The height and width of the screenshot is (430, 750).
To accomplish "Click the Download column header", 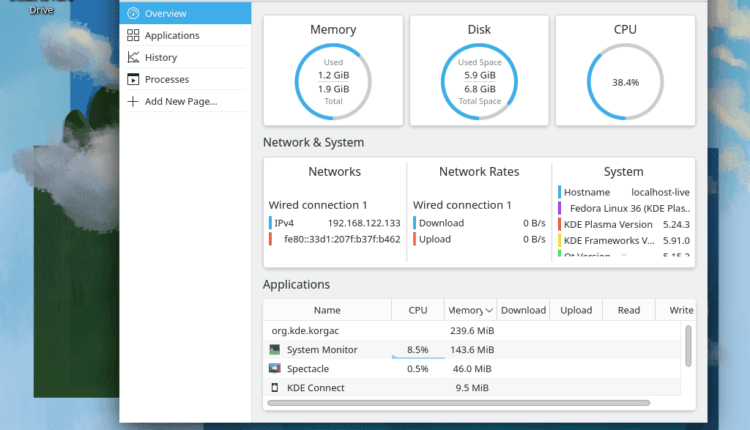I will click(x=523, y=311).
